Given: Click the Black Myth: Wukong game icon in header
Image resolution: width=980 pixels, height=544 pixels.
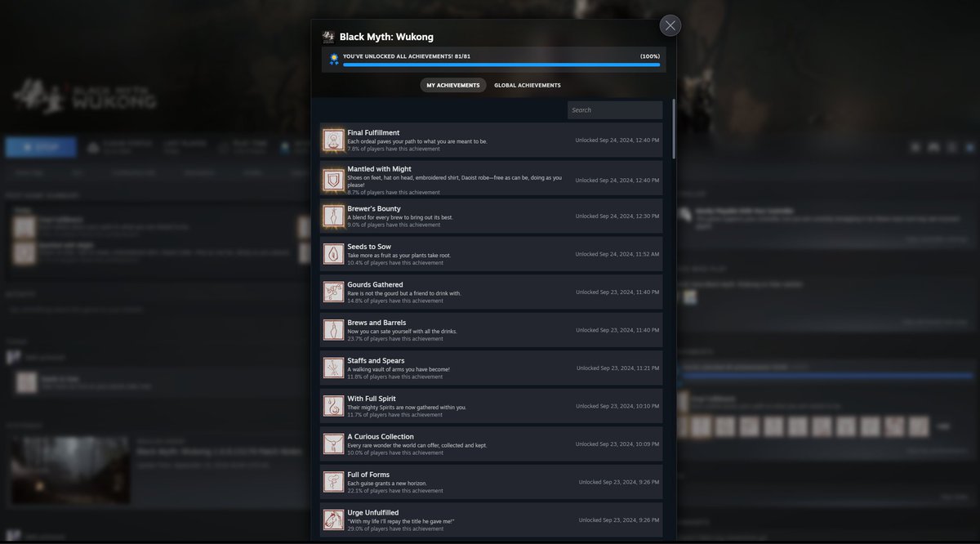Looking at the screenshot, I should pos(328,37).
